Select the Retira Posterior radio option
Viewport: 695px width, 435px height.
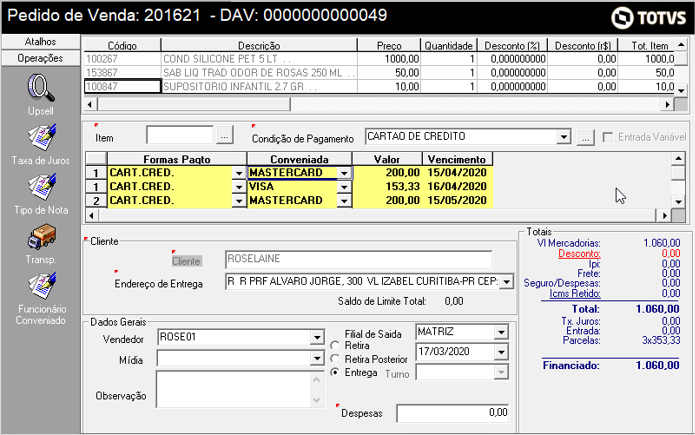coord(335,359)
